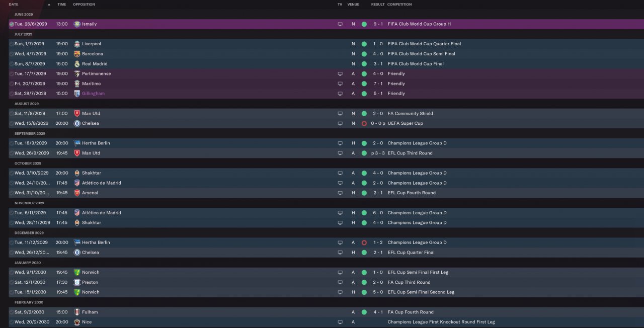Toggle the check circle beside Tue, 26/6/2029
Screen dimensions: 644x328
12,24
